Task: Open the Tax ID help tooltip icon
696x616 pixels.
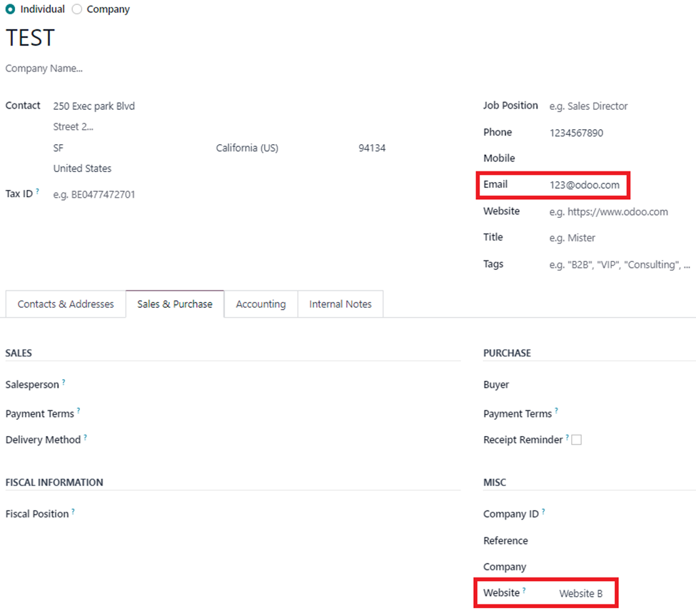Action: (x=38, y=191)
